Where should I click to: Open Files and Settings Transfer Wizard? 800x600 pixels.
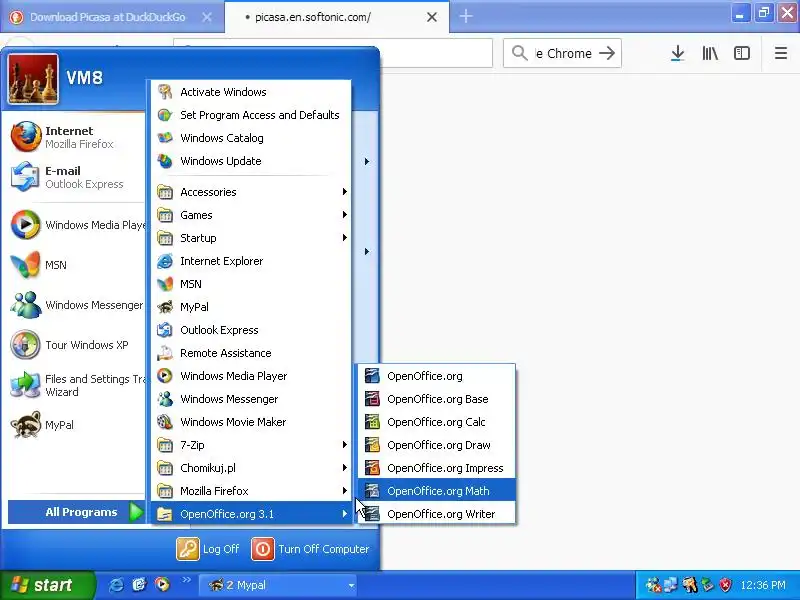(x=77, y=385)
